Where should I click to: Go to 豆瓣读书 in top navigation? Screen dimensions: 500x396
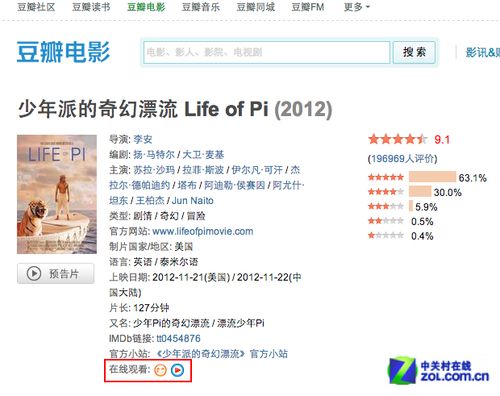click(x=91, y=7)
